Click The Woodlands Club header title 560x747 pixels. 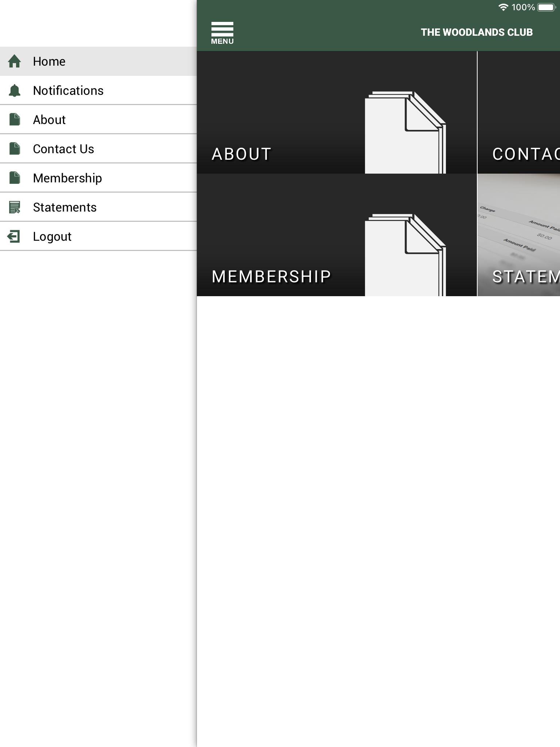pyautogui.click(x=477, y=32)
